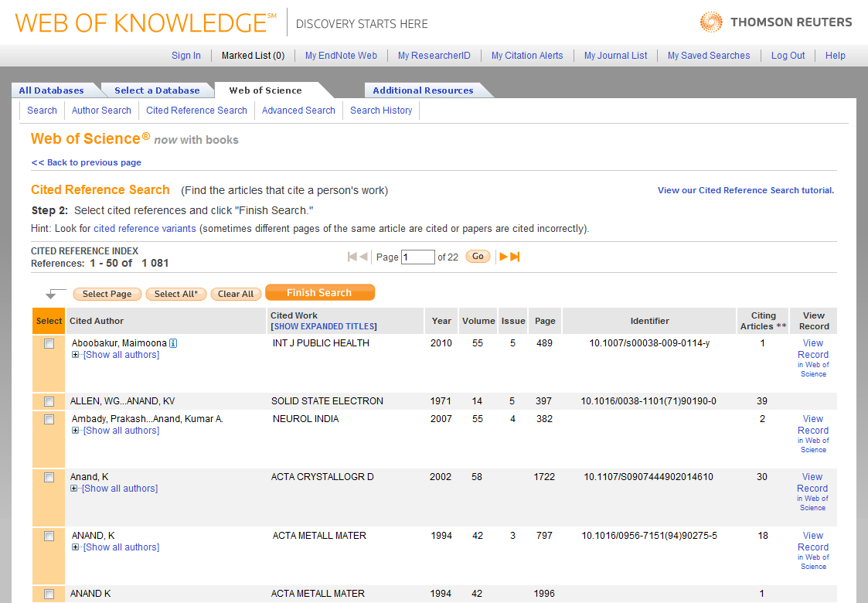Open Author Search
868x603 pixels.
click(x=101, y=111)
